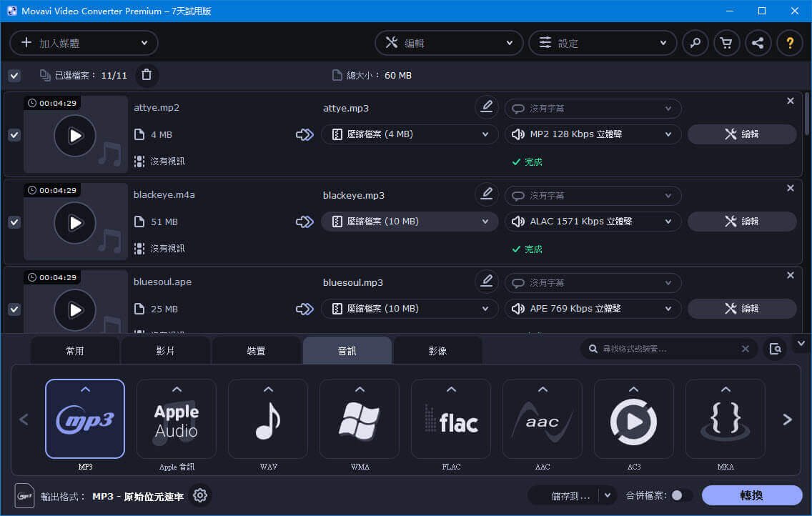The image size is (812, 516).
Task: Open subtitle dropdown for blackeye.m4a row
Action: [593, 196]
